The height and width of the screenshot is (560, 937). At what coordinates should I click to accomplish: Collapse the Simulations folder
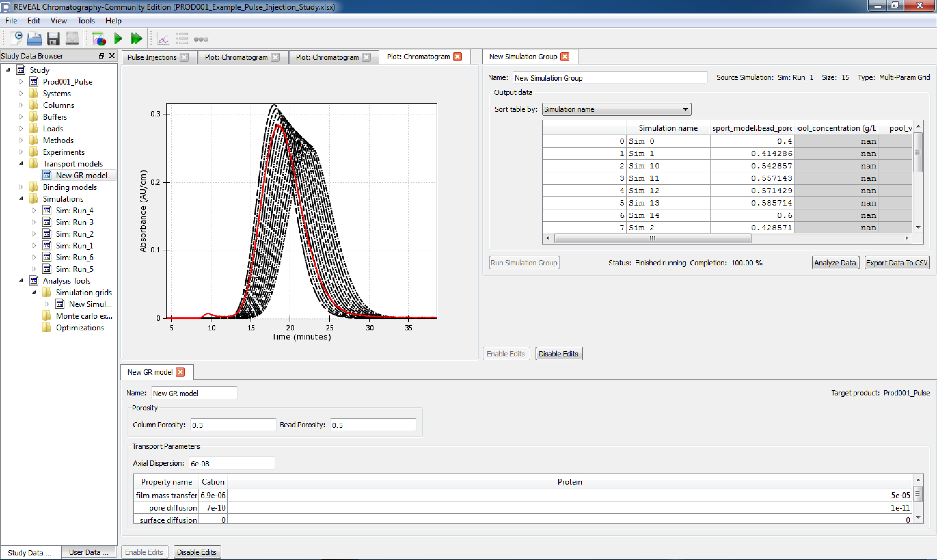[x=21, y=198]
